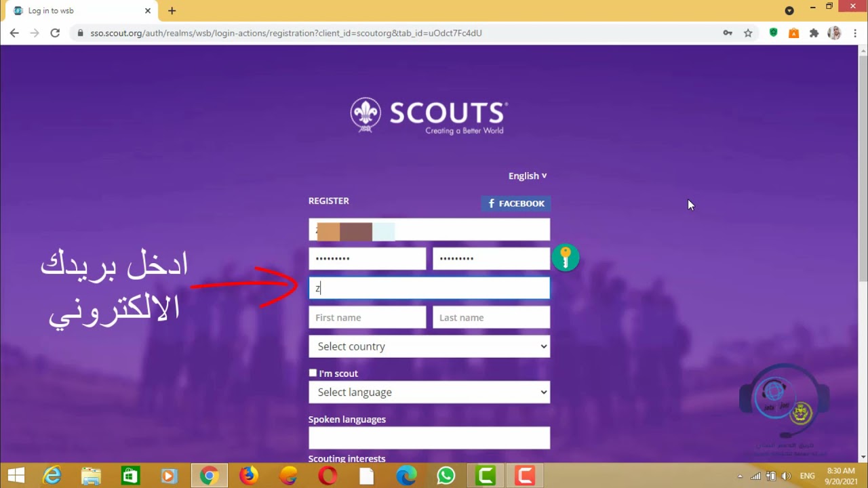Click the First name field
This screenshot has height=488, width=868.
(x=368, y=317)
